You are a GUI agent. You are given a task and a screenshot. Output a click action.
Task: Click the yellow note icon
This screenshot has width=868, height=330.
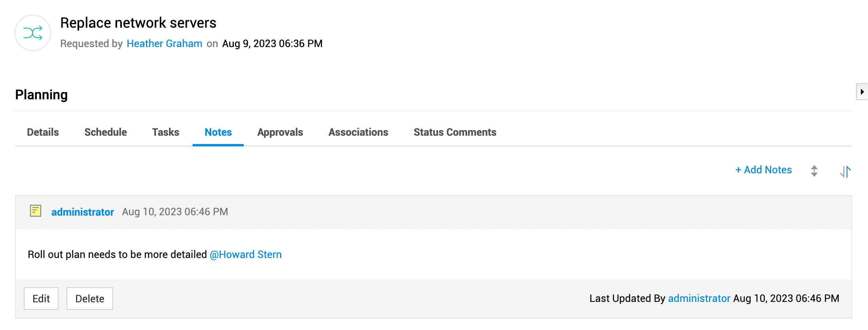(x=36, y=211)
